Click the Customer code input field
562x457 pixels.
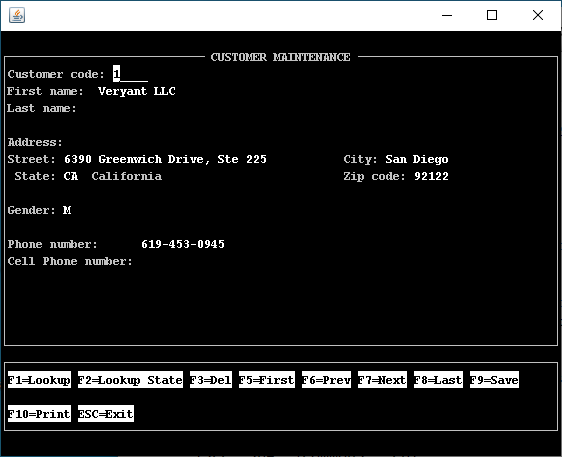(x=130, y=74)
